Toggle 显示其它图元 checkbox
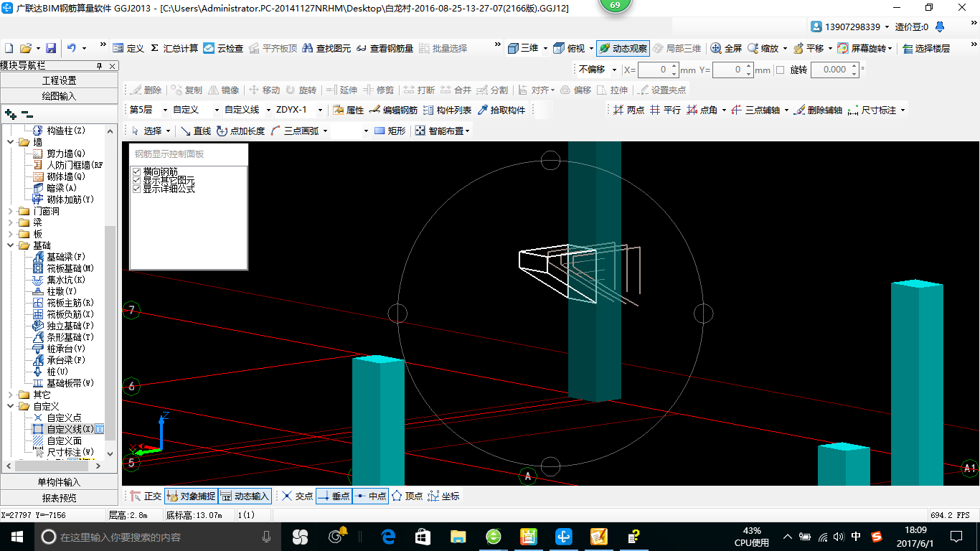 [x=137, y=181]
